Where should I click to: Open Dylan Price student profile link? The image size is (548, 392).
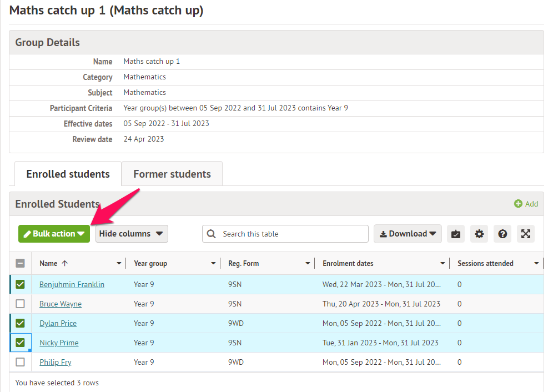pos(58,323)
